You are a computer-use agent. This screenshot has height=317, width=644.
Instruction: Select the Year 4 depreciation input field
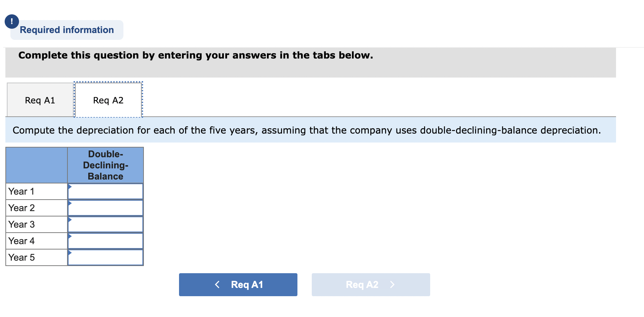click(x=106, y=241)
